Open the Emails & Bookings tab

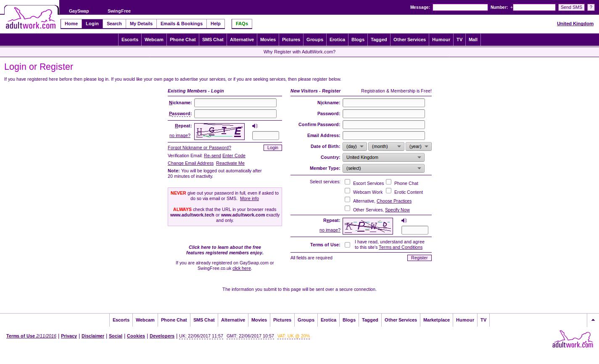(x=182, y=24)
